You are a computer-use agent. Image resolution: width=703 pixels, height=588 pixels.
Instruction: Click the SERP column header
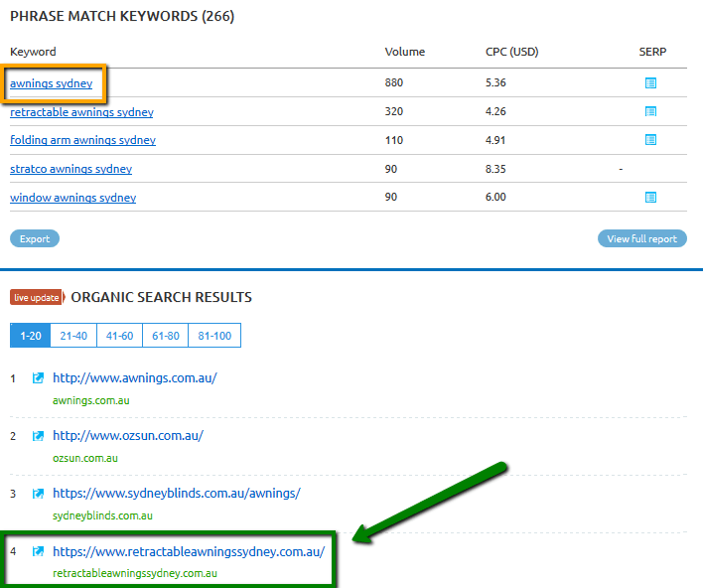coord(652,52)
